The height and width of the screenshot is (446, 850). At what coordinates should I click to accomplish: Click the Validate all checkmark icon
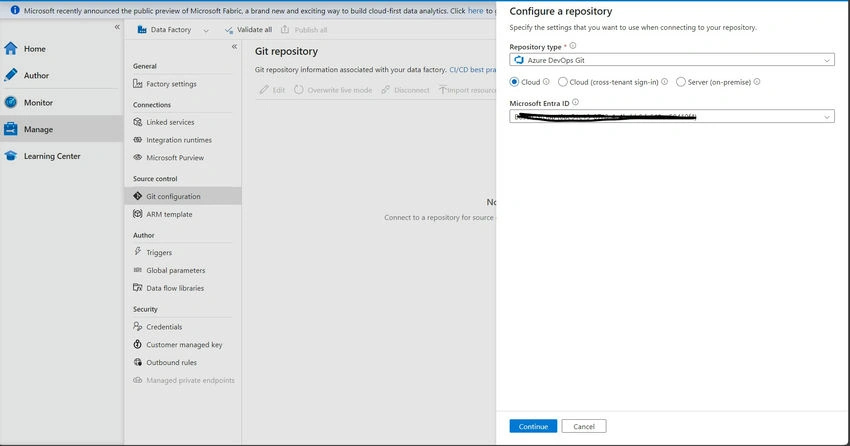pos(229,30)
